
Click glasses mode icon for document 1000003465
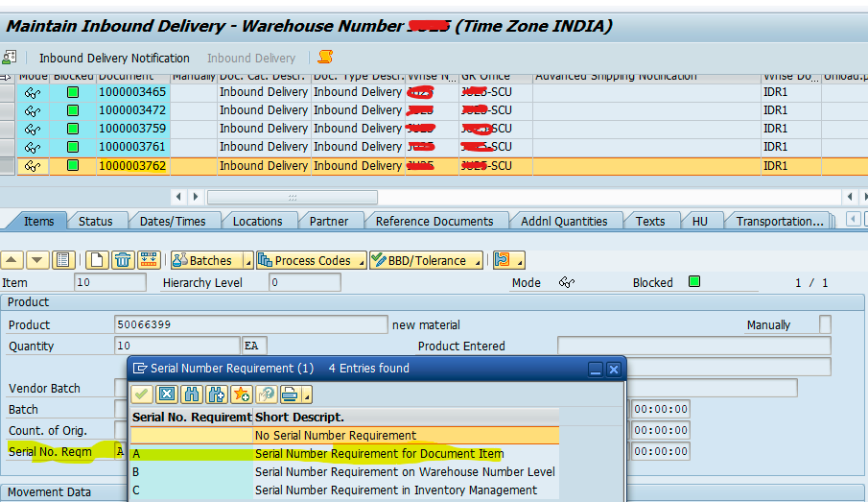[x=33, y=92]
